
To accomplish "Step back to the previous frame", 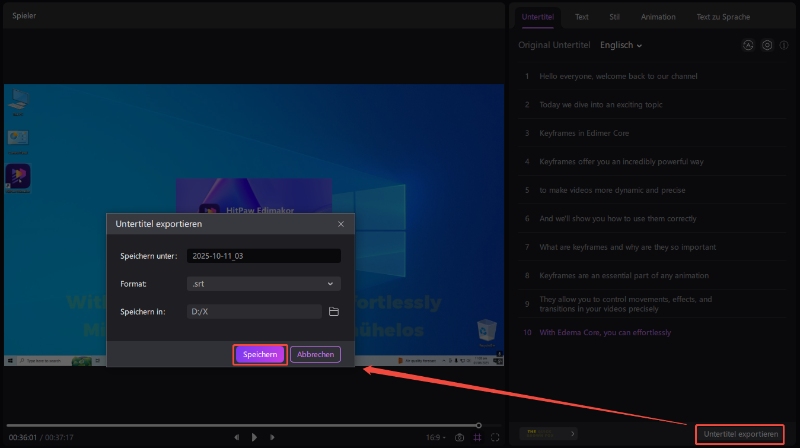I will 237,437.
